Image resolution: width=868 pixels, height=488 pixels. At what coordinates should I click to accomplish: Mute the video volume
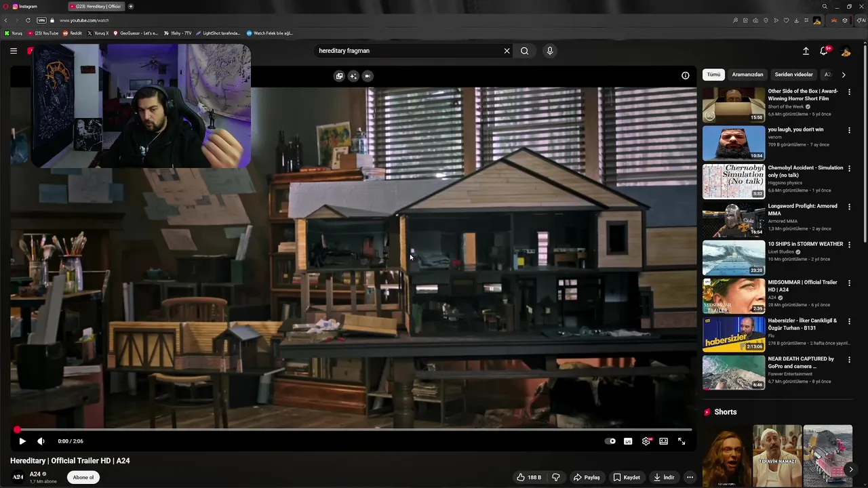(x=41, y=441)
